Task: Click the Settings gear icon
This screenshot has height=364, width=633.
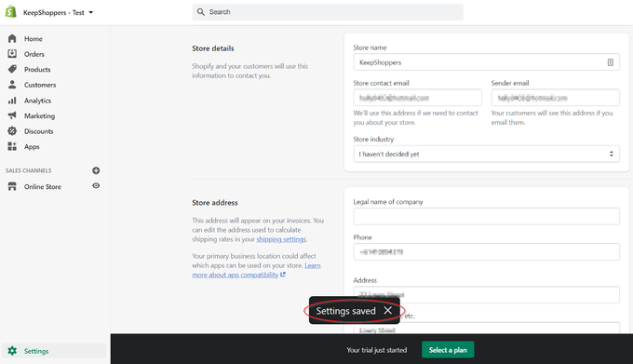Action: [12, 351]
